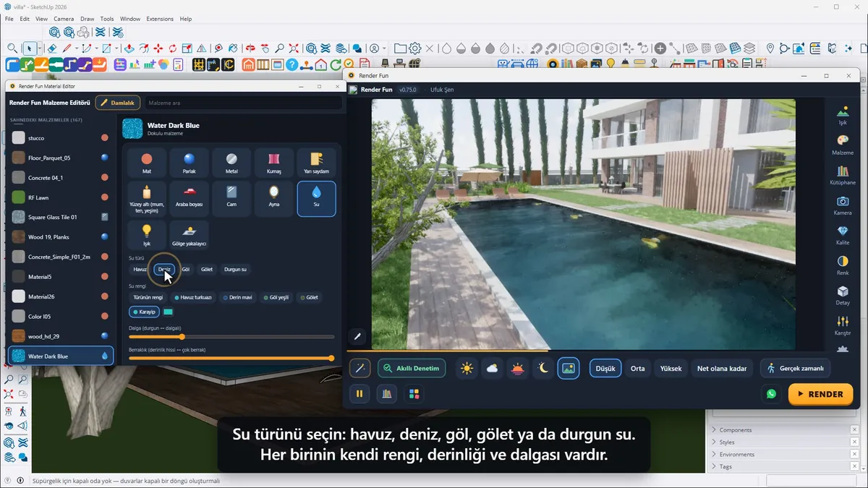The image size is (868, 488).
Task: Choose Türünün rengi water color option
Action: [148, 297]
